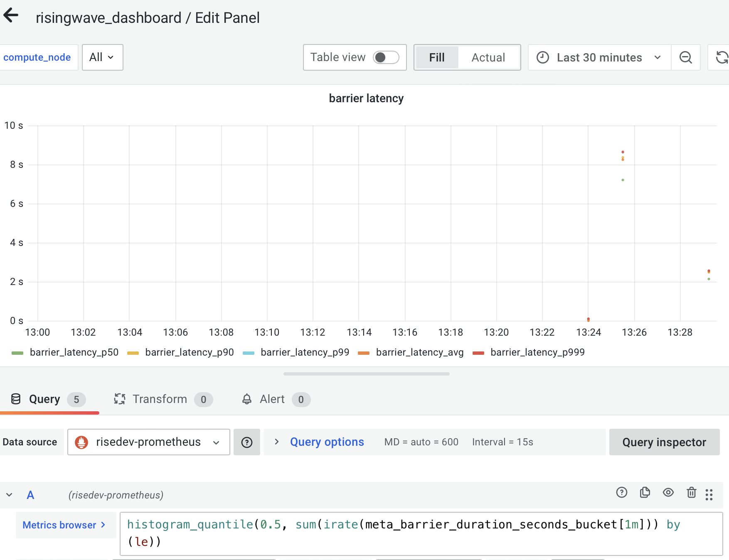Click the zoom out magnifier icon

[x=686, y=57]
